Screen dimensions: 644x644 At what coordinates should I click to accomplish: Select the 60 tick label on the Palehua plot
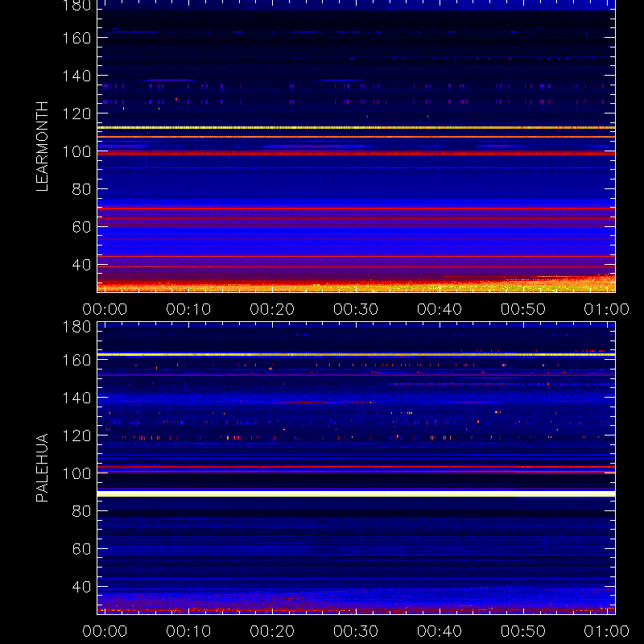81,549
